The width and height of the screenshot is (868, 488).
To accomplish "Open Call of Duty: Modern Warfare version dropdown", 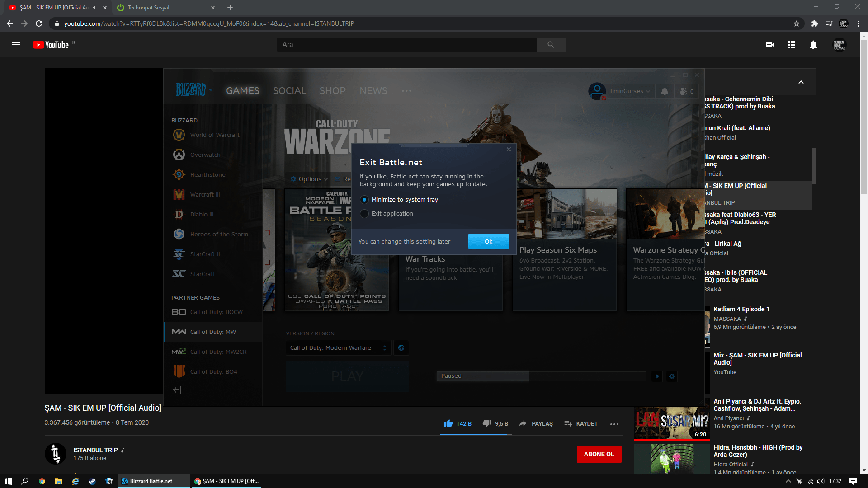I will [338, 347].
